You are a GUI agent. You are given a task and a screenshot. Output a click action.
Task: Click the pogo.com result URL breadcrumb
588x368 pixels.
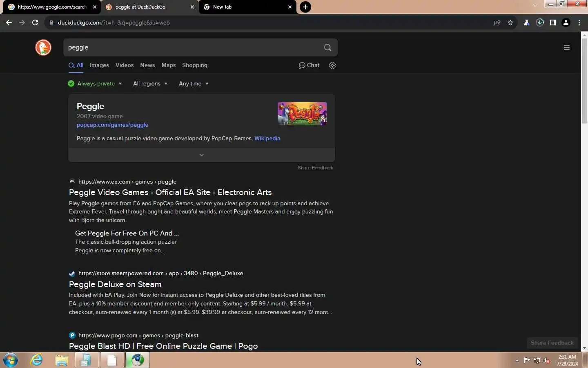(138, 335)
